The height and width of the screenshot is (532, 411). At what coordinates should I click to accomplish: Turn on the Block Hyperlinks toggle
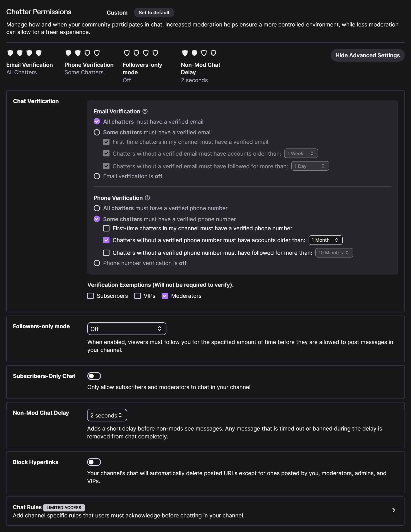[x=94, y=462]
